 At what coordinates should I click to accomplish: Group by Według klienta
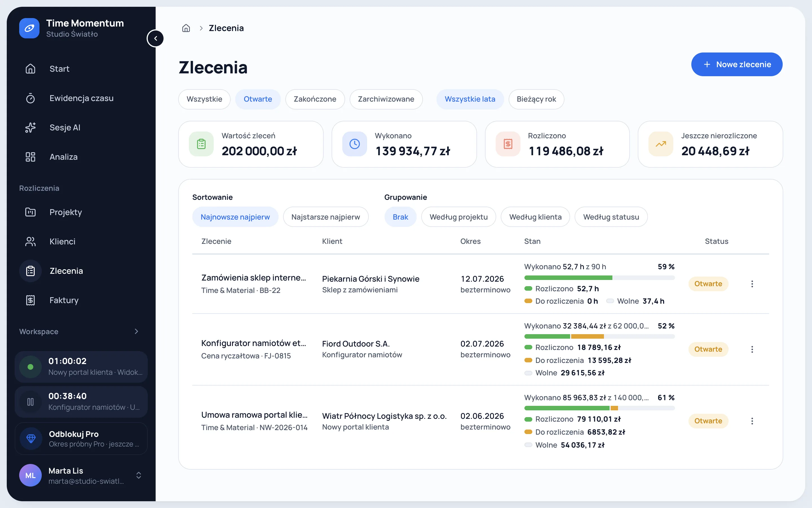click(x=535, y=217)
